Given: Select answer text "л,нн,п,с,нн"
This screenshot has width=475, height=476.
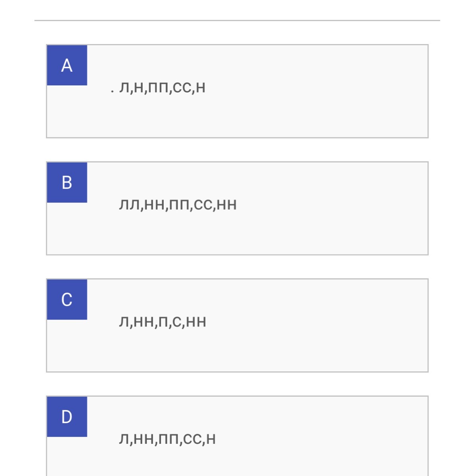Looking at the screenshot, I should [x=163, y=322].
